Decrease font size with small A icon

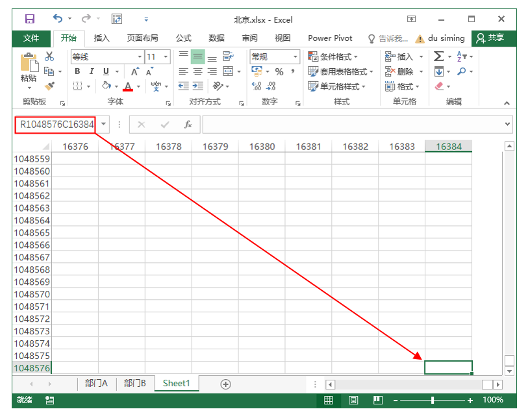(x=149, y=71)
